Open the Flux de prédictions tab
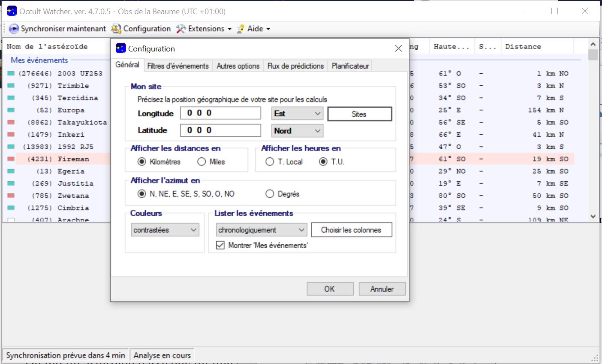 [295, 66]
